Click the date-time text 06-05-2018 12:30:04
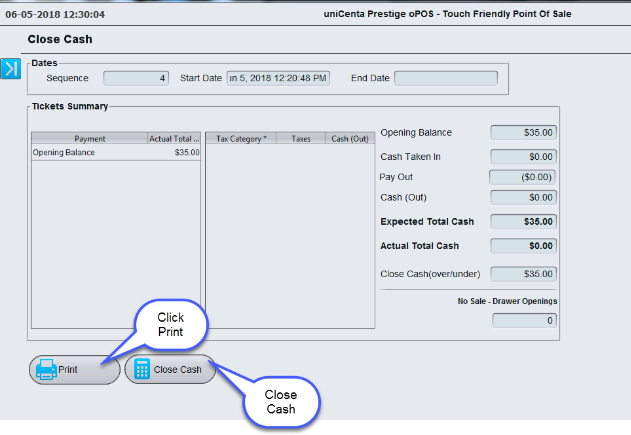 click(55, 14)
